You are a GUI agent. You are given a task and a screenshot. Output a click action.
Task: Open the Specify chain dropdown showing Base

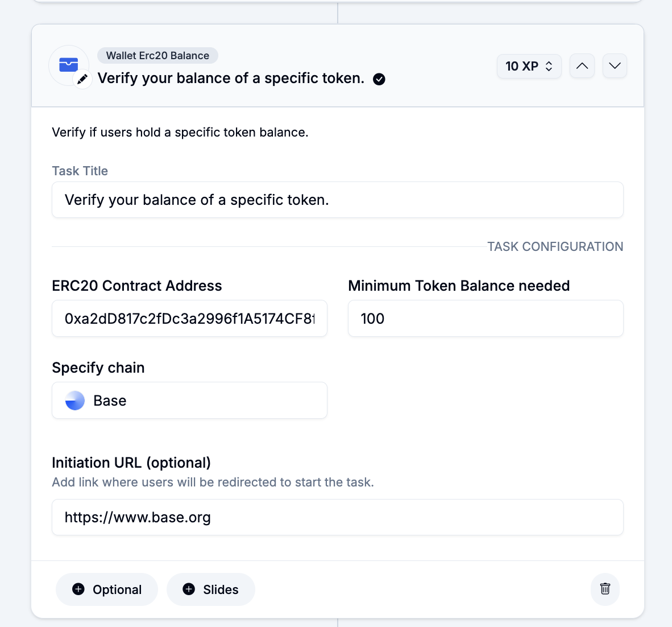click(x=189, y=401)
